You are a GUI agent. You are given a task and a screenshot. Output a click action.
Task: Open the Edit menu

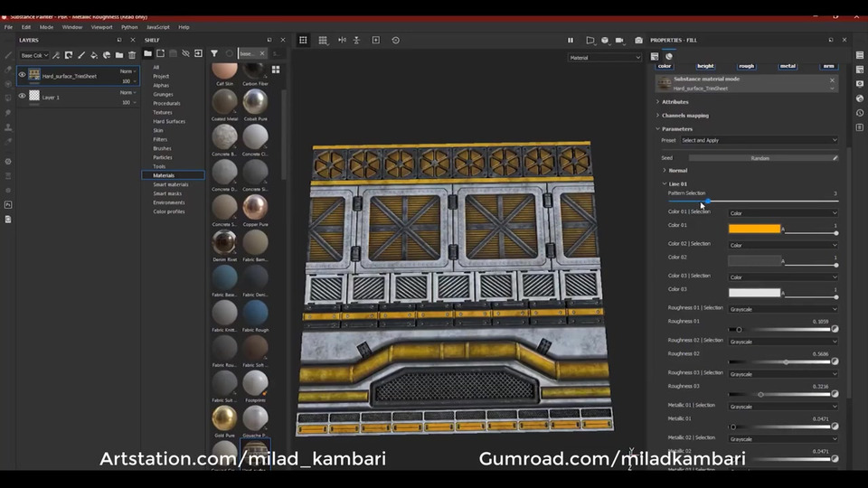(26, 27)
